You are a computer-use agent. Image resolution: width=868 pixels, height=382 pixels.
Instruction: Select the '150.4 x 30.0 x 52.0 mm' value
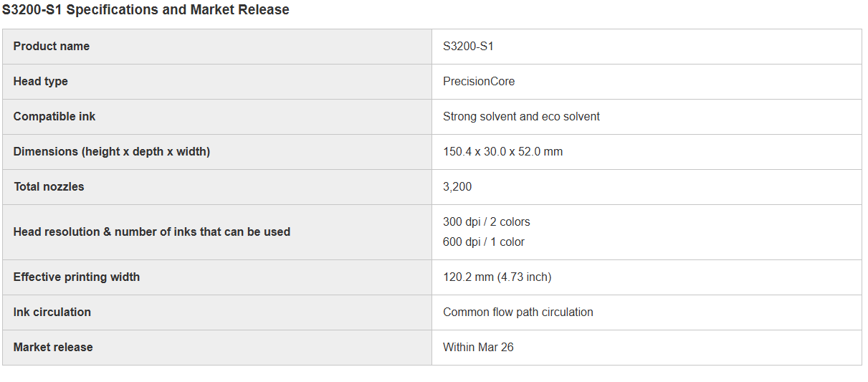click(x=502, y=152)
